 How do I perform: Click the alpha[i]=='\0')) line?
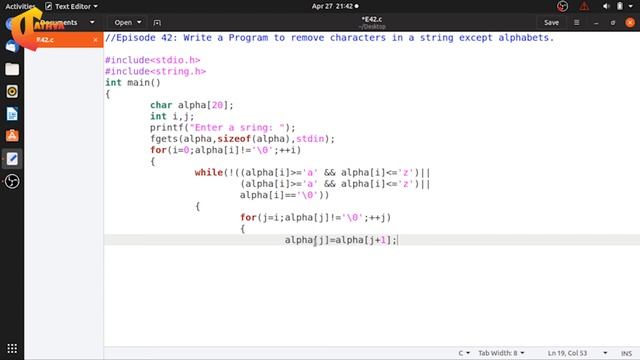pyautogui.click(x=284, y=195)
